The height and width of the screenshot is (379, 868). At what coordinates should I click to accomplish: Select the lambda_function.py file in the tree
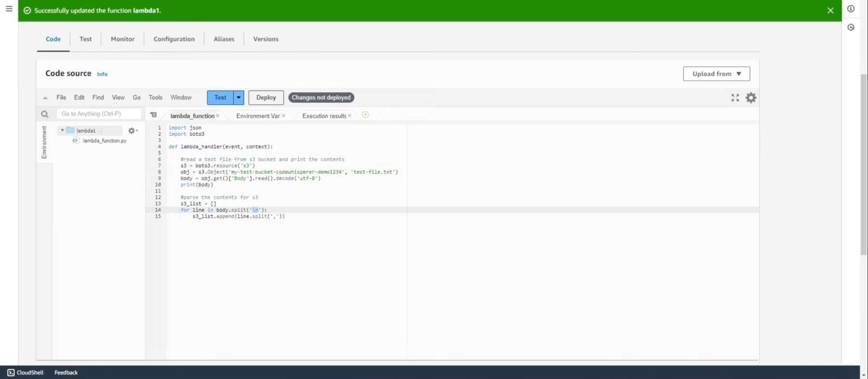point(105,140)
